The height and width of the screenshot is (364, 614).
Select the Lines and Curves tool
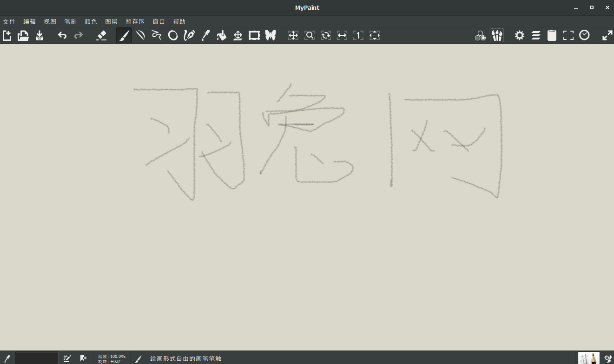[140, 35]
